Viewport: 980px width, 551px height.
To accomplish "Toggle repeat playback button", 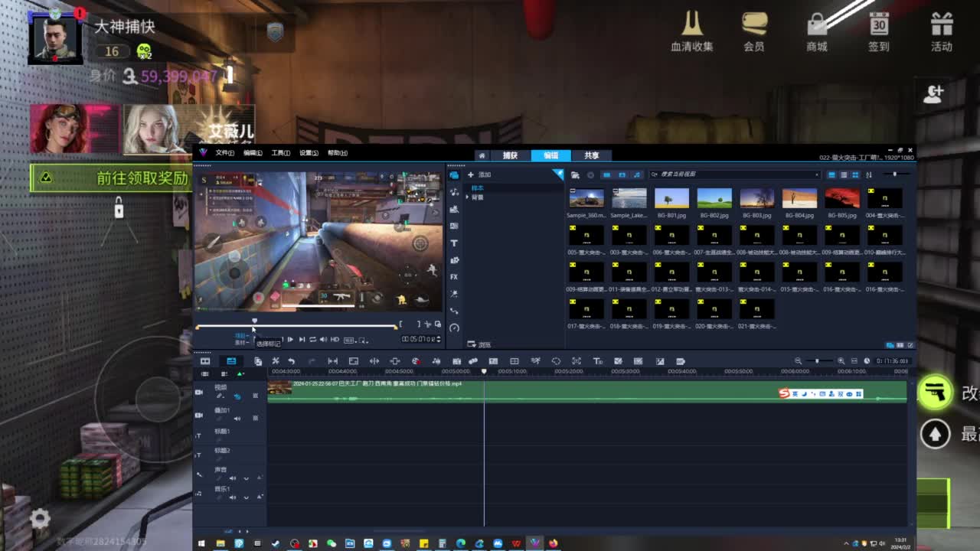I will tap(312, 339).
